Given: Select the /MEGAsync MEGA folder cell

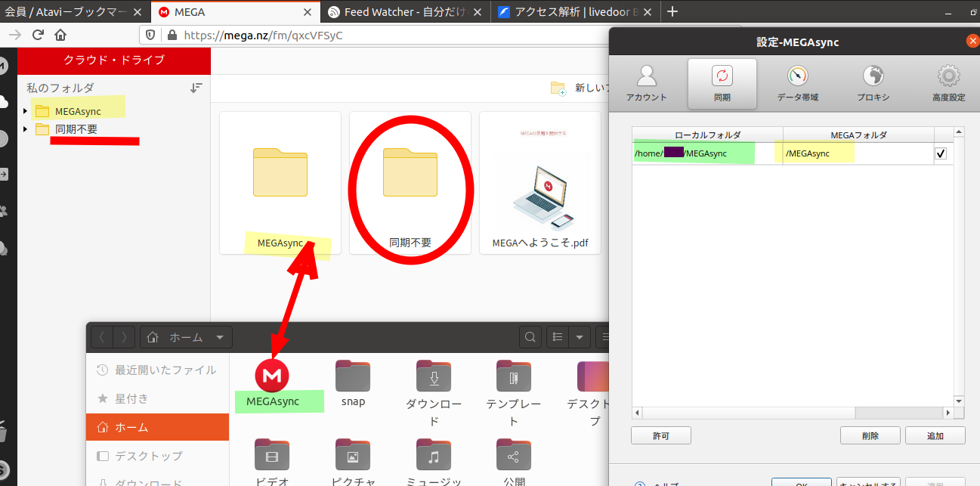Looking at the screenshot, I should (x=858, y=153).
